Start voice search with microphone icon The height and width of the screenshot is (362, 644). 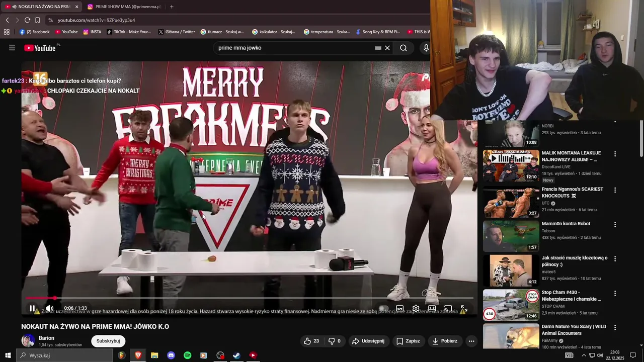pos(426,48)
